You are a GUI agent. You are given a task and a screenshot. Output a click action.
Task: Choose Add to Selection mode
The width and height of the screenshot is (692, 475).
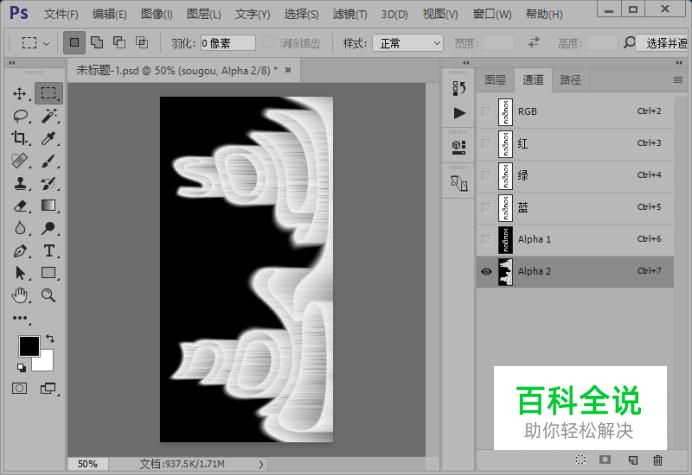(x=97, y=42)
